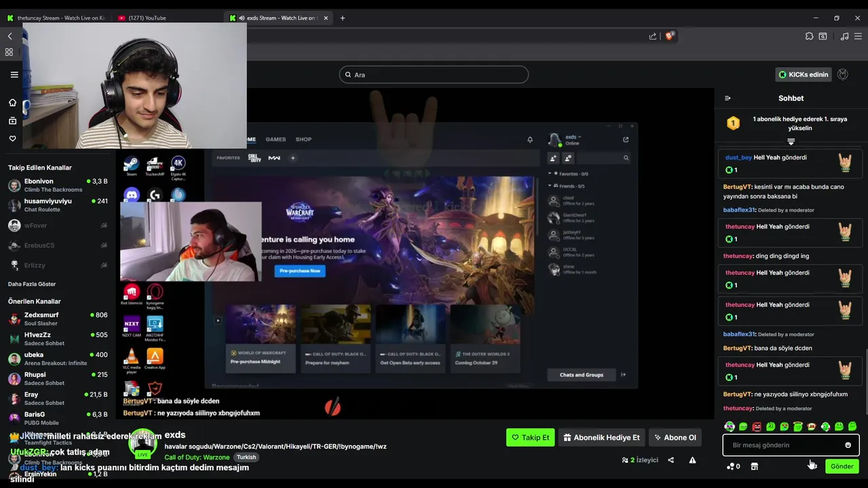The image size is (868, 488).
Task: Switch to the (1271) YouTube tab
Action: tap(167, 18)
